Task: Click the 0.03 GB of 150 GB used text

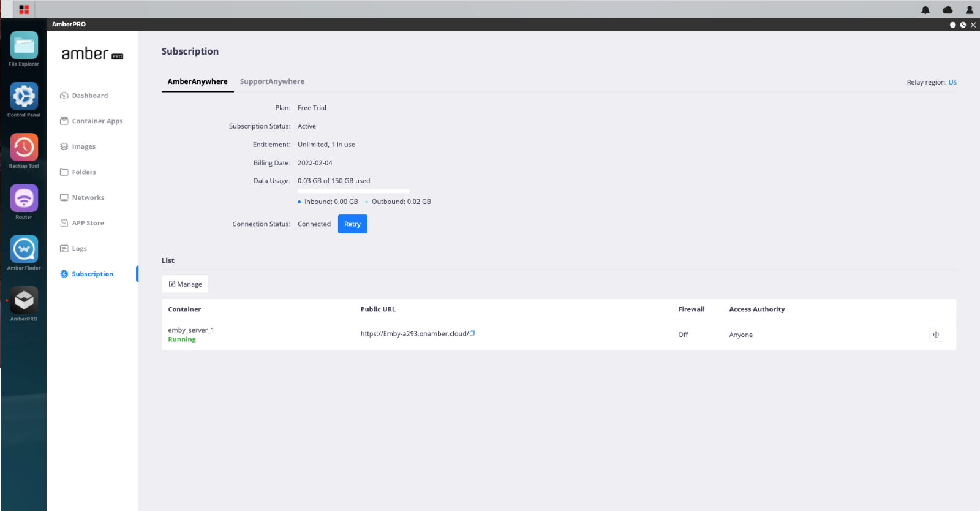Action: pyautogui.click(x=334, y=181)
